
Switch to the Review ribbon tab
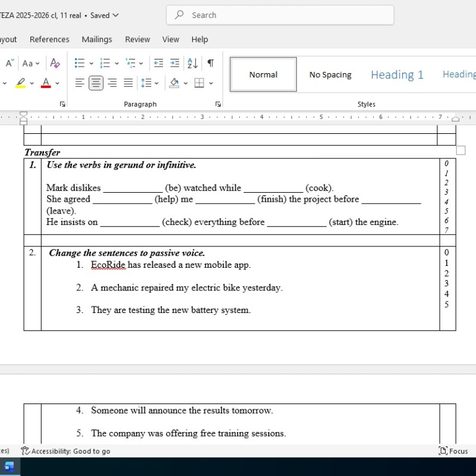tap(137, 39)
